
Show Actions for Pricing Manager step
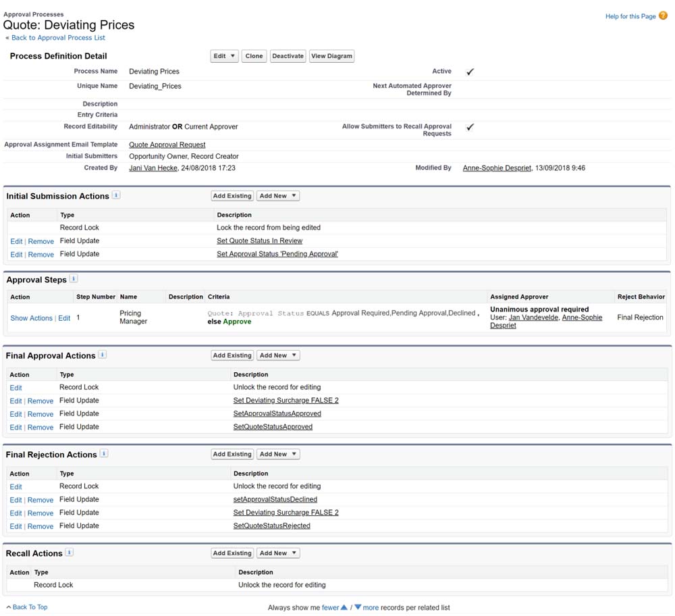31,318
